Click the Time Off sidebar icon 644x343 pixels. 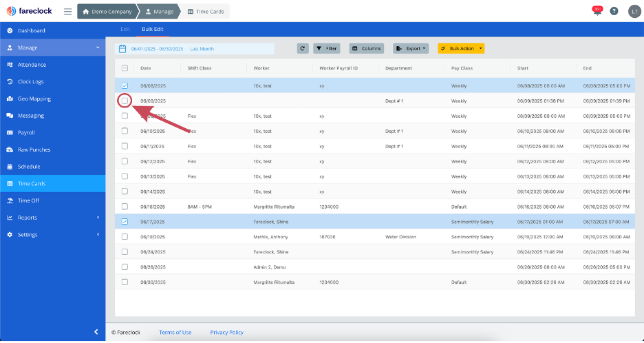[x=10, y=200]
